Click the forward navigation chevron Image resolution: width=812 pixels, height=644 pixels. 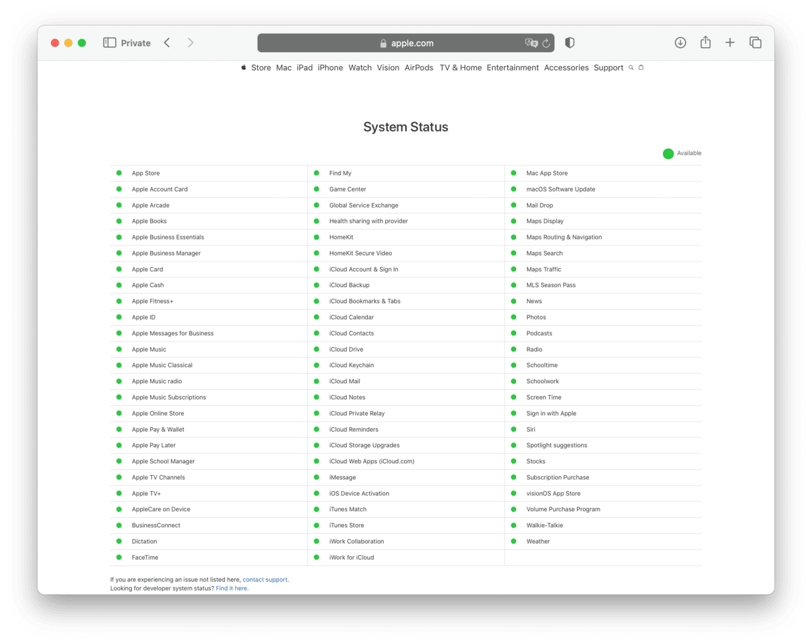click(190, 42)
